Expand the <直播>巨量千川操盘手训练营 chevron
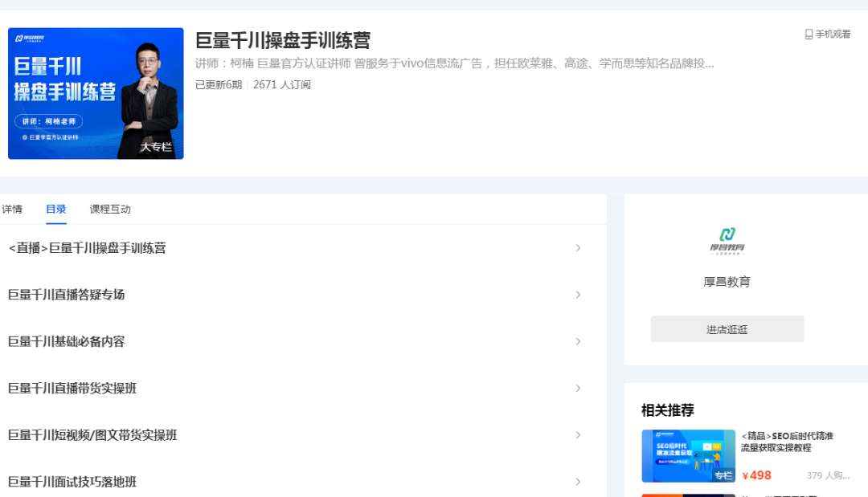This screenshot has height=497, width=868. tap(578, 247)
